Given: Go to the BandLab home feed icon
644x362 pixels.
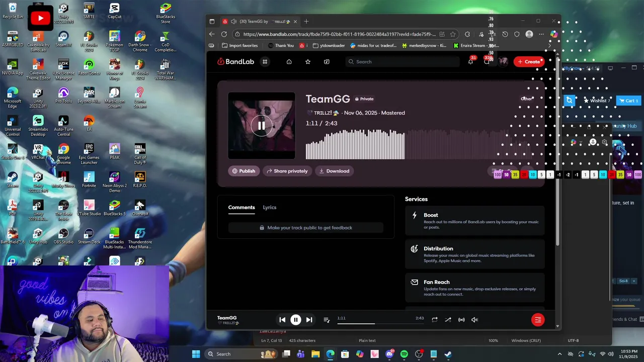Looking at the screenshot, I should 289,62.
